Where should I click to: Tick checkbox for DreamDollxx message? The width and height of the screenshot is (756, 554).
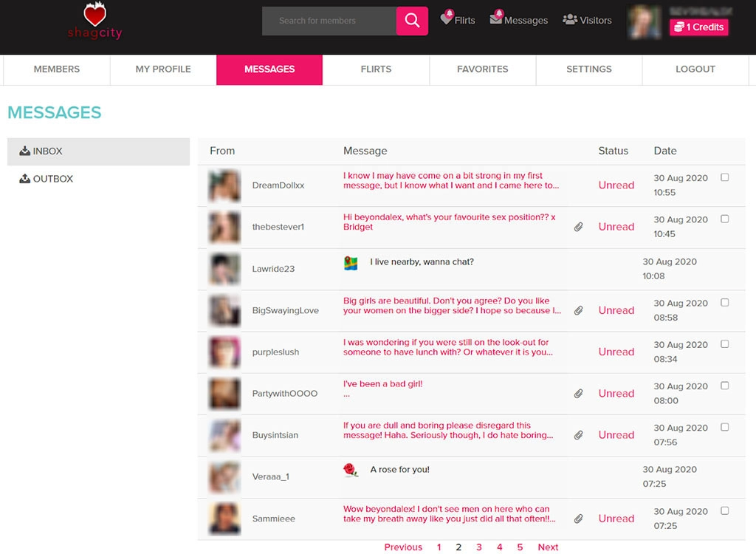pyautogui.click(x=724, y=177)
